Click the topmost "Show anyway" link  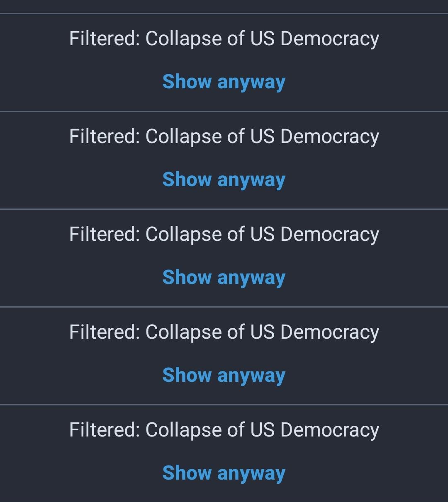(x=224, y=82)
